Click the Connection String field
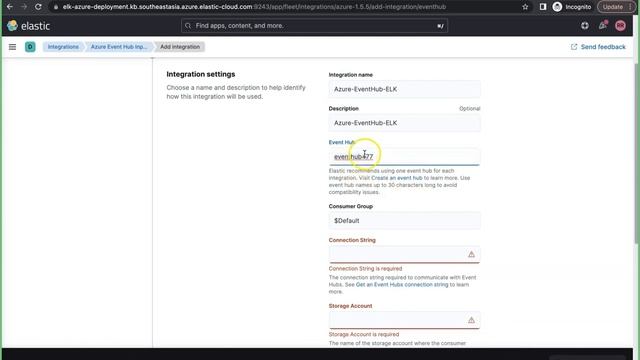The image size is (640, 360). pyautogui.click(x=404, y=254)
